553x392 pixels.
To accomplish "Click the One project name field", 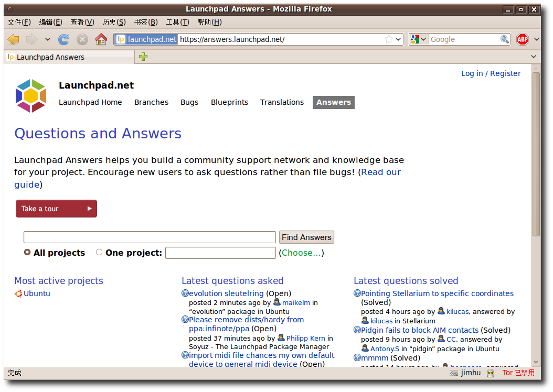I will click(x=220, y=253).
